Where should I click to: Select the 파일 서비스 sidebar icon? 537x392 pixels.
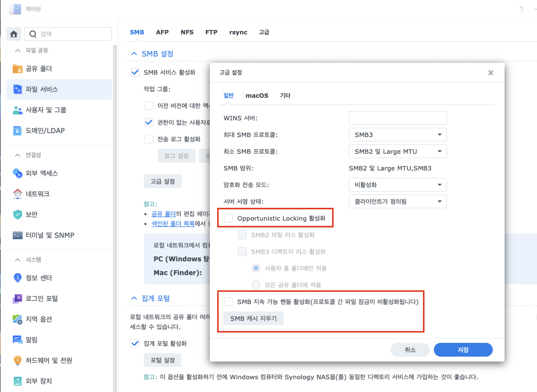[18, 89]
